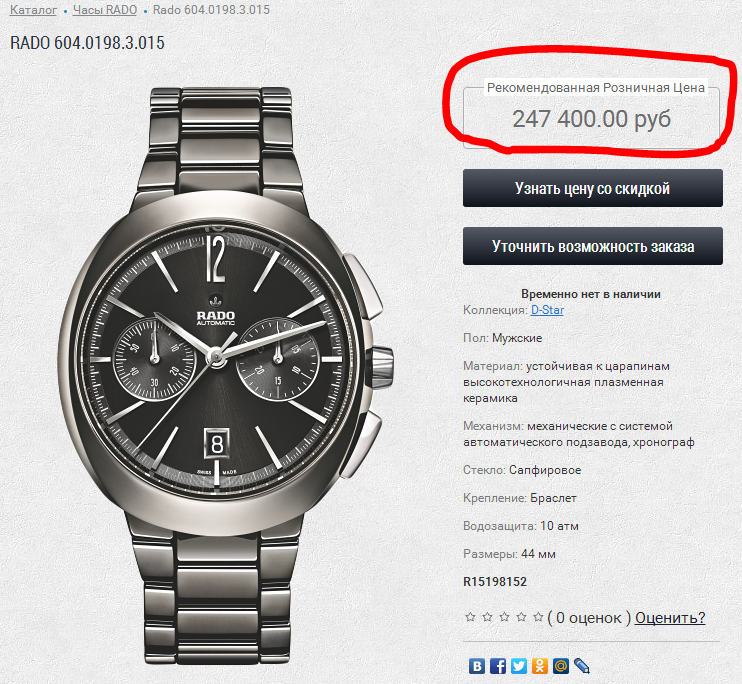Viewport: 742px width, 684px height.
Task: Go to Часы RADO breadcrumb
Action: point(104,10)
